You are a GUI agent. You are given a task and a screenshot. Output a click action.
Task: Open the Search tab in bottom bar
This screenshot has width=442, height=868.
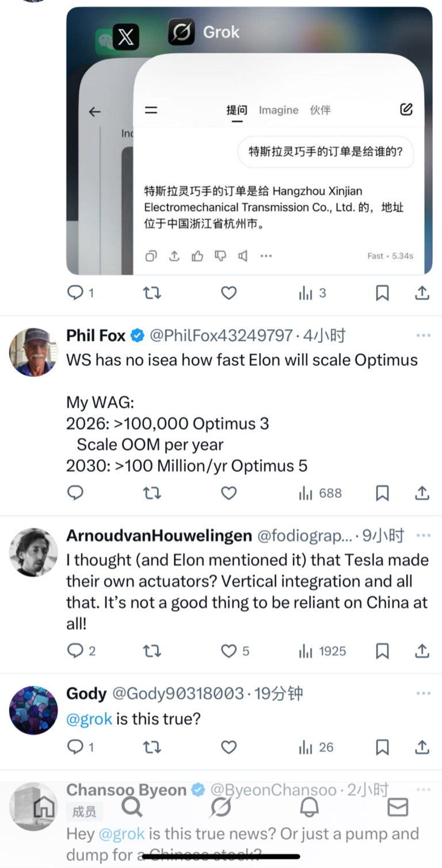click(132, 808)
